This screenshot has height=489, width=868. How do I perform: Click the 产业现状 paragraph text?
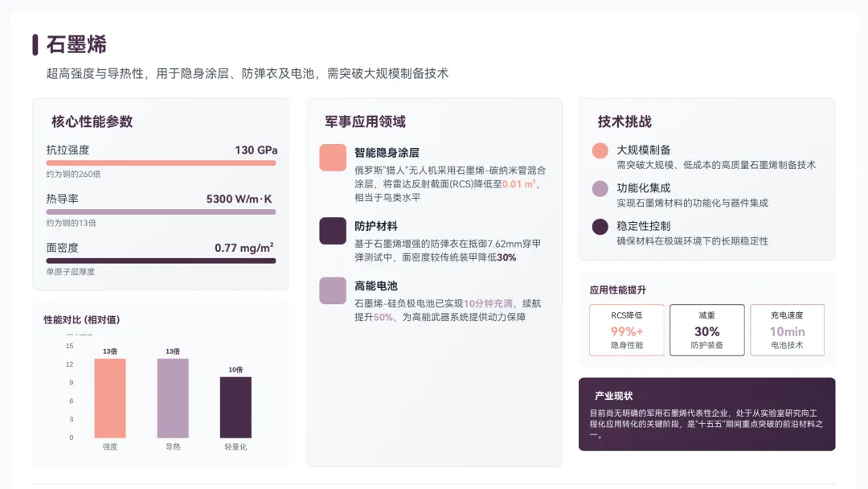pos(706,424)
